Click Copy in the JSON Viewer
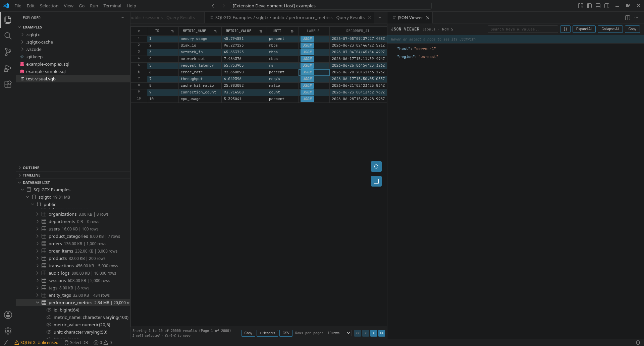This screenshot has height=346, width=644. click(632, 29)
